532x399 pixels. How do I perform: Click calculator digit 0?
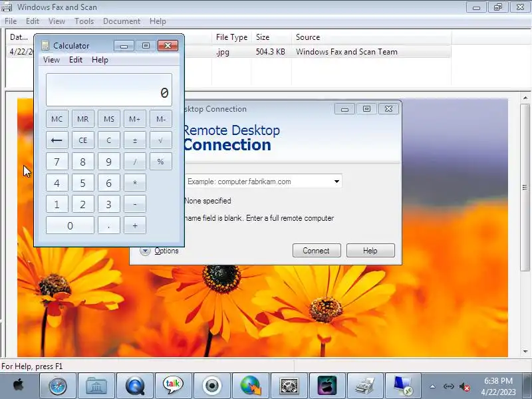coord(70,225)
